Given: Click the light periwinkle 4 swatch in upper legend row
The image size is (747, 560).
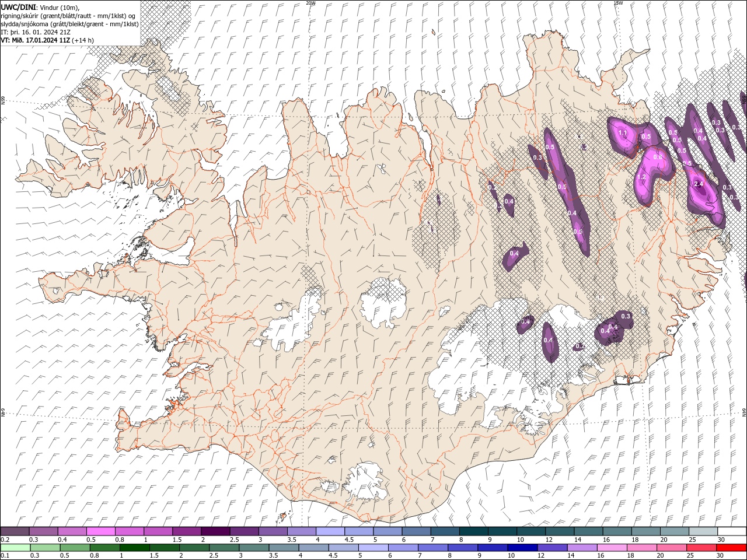Looking at the screenshot, I should coord(330,531).
